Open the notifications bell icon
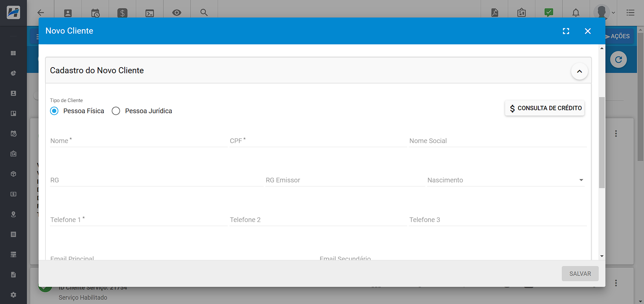Screen dimensions: 644x304 tap(576, 13)
